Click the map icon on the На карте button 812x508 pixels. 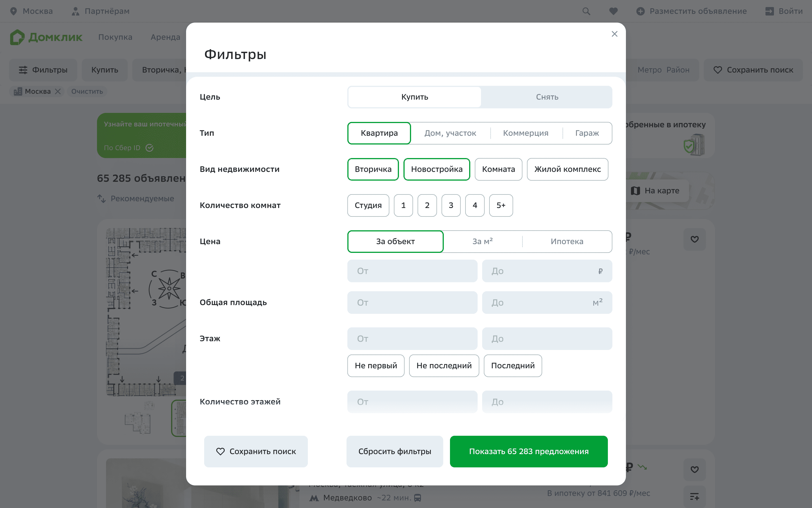[635, 191]
